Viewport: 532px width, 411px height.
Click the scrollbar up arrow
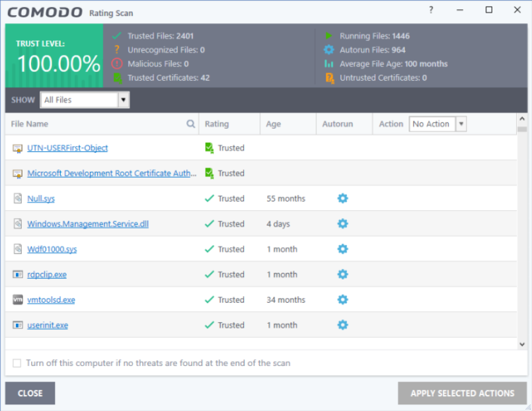click(x=522, y=119)
